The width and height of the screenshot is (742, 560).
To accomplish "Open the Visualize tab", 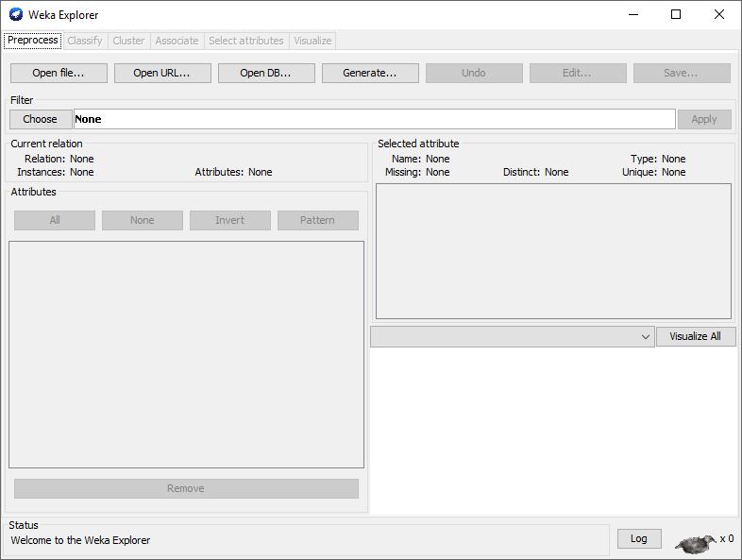I will pos(312,41).
